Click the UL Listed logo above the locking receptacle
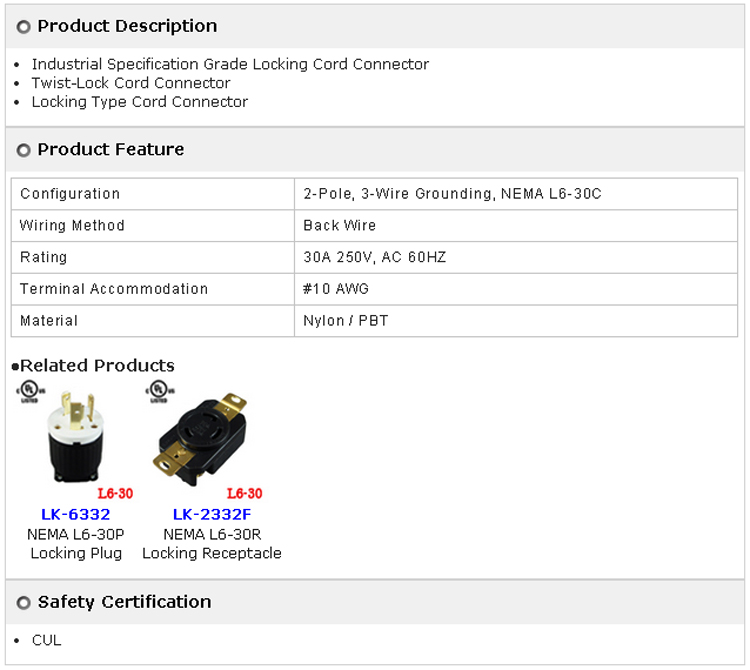The height and width of the screenshot is (670, 750). [157, 391]
